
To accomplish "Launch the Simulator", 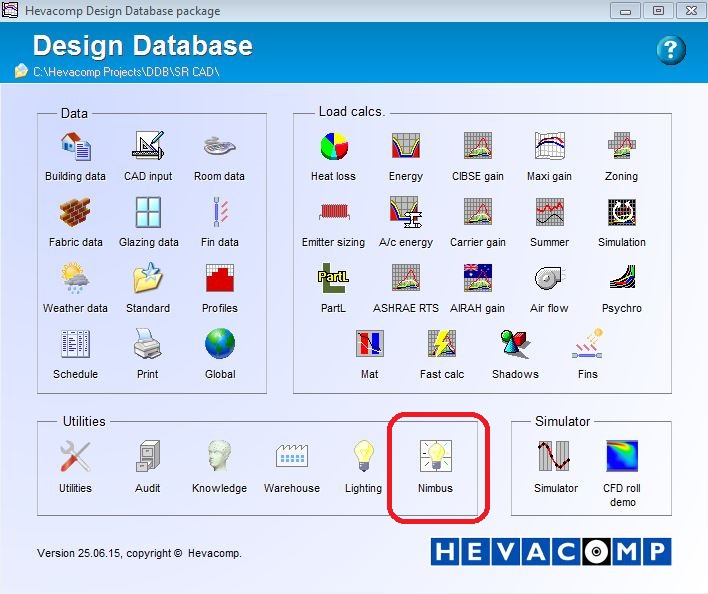I will (x=554, y=456).
